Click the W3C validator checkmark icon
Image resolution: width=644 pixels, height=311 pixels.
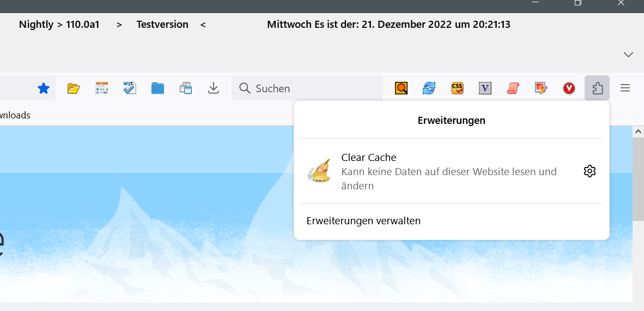(129, 88)
